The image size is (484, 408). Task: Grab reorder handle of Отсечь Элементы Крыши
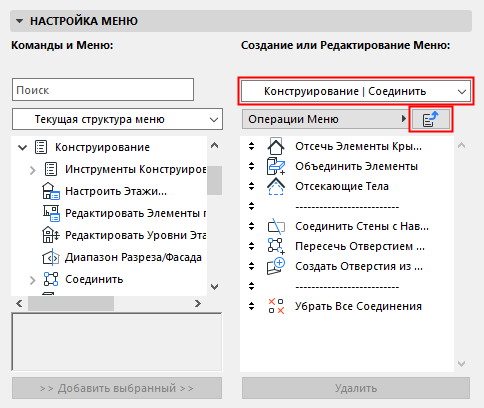pos(251,146)
